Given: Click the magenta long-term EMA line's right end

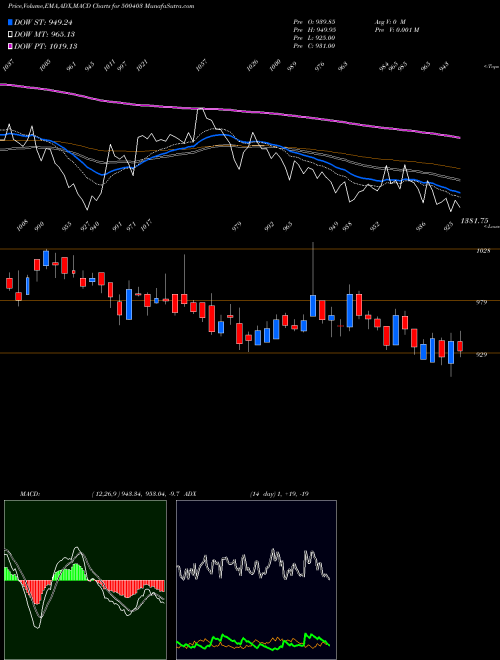Looking at the screenshot, I should (x=459, y=137).
